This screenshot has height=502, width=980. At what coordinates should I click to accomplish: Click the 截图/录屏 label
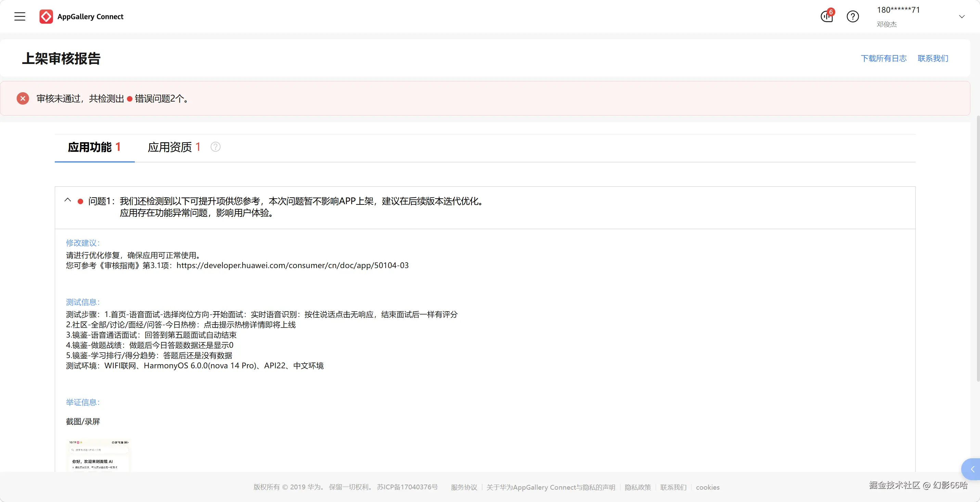pyautogui.click(x=82, y=421)
